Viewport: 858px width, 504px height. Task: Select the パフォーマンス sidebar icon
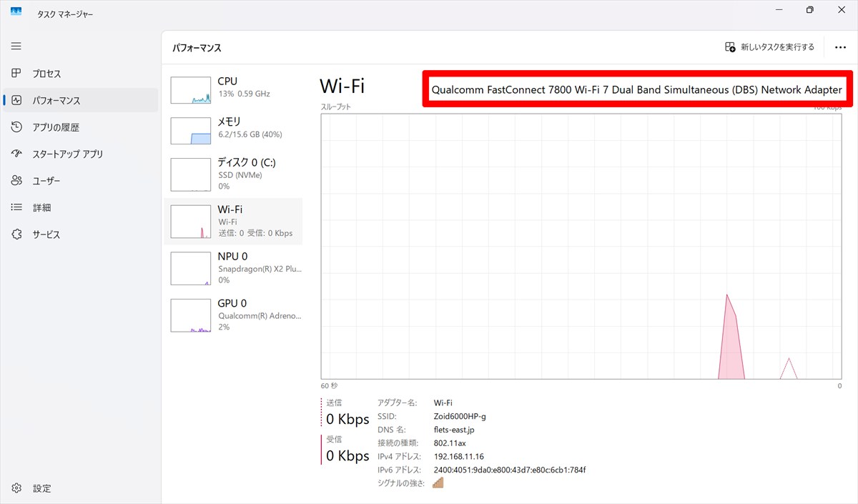(x=16, y=101)
